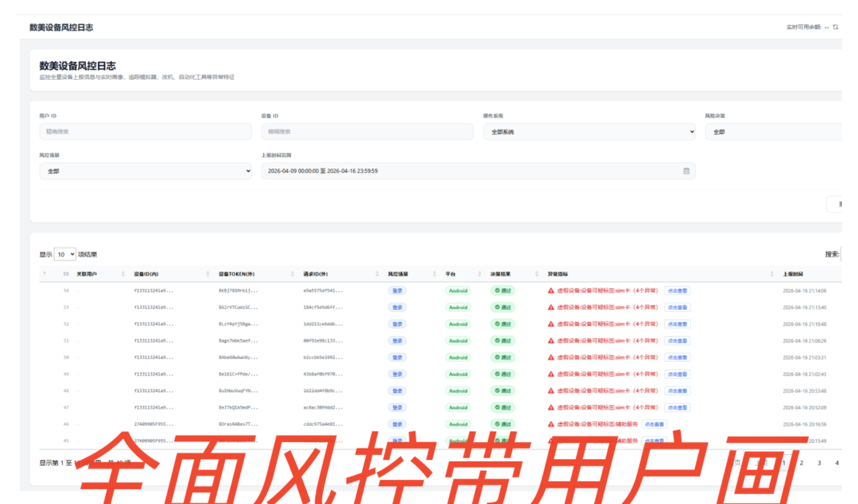Image resolution: width=858 pixels, height=504 pixels.
Task: Open the 风控场景 全部 dropdown
Action: (x=145, y=171)
